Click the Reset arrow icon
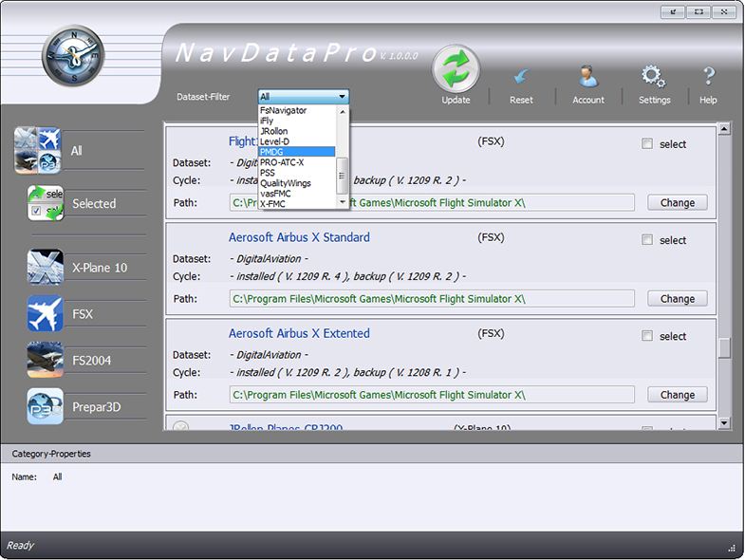The width and height of the screenshot is (745, 560). coord(521,78)
